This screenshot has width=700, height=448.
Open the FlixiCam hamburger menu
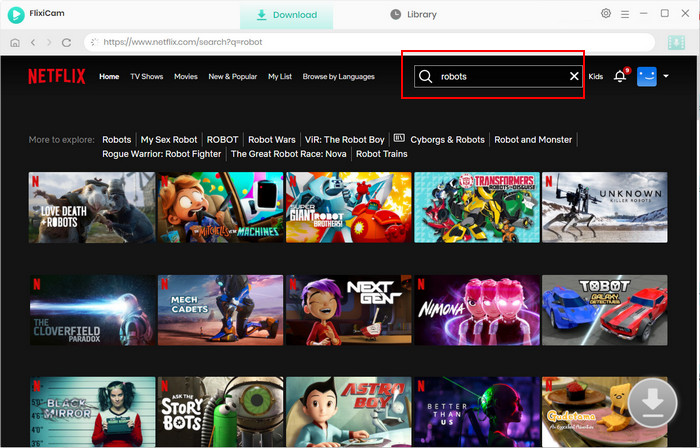(x=626, y=14)
